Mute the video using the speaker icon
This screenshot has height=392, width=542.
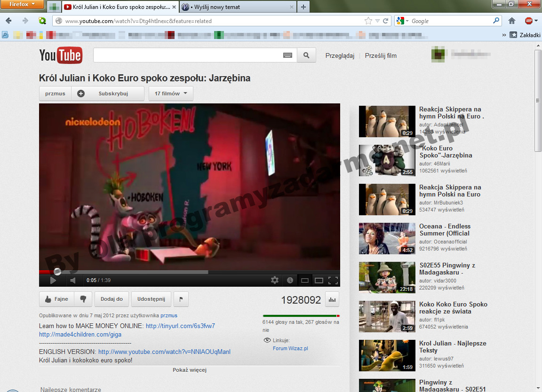click(x=72, y=281)
